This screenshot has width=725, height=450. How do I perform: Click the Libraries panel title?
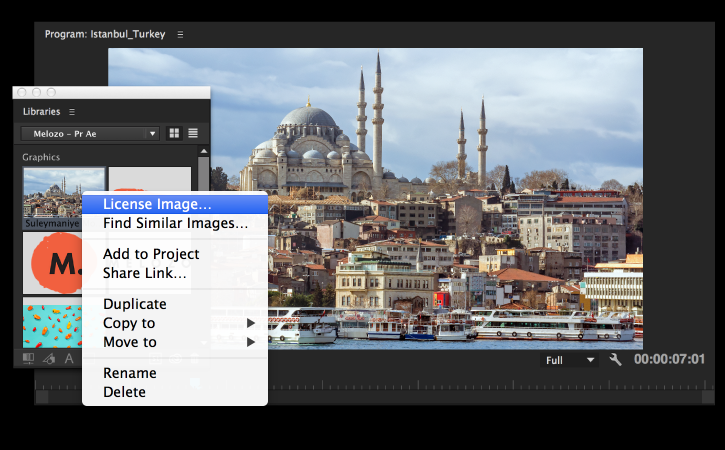point(42,112)
